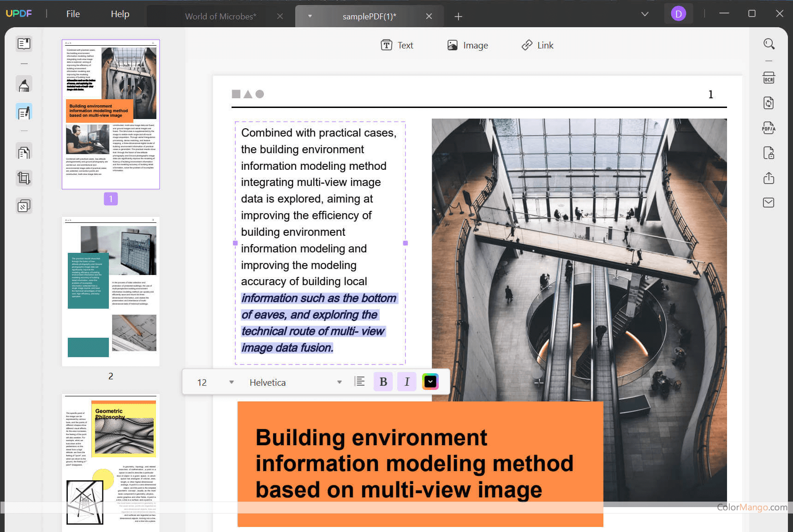
Task: Open the search magnifier tool
Action: [x=769, y=44]
